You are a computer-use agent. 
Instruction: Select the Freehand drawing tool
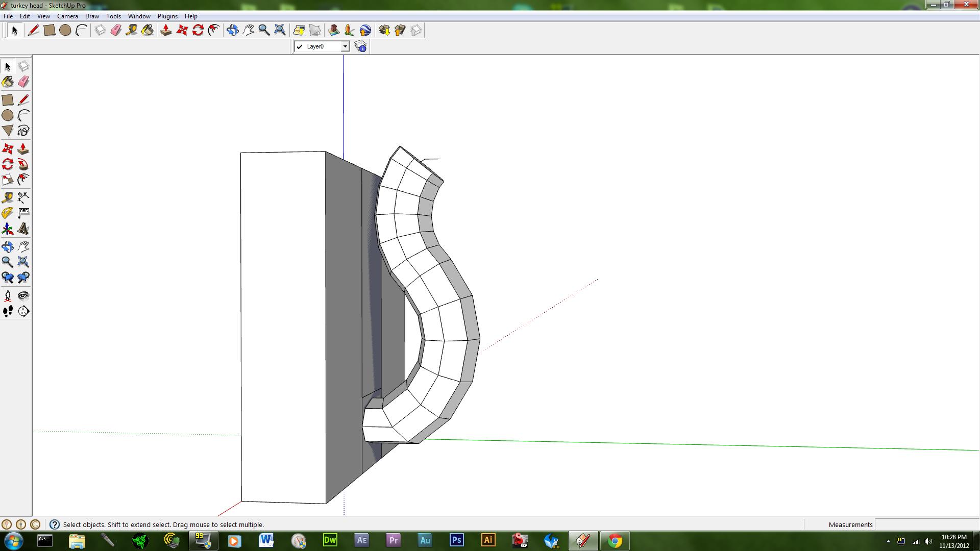tap(23, 131)
